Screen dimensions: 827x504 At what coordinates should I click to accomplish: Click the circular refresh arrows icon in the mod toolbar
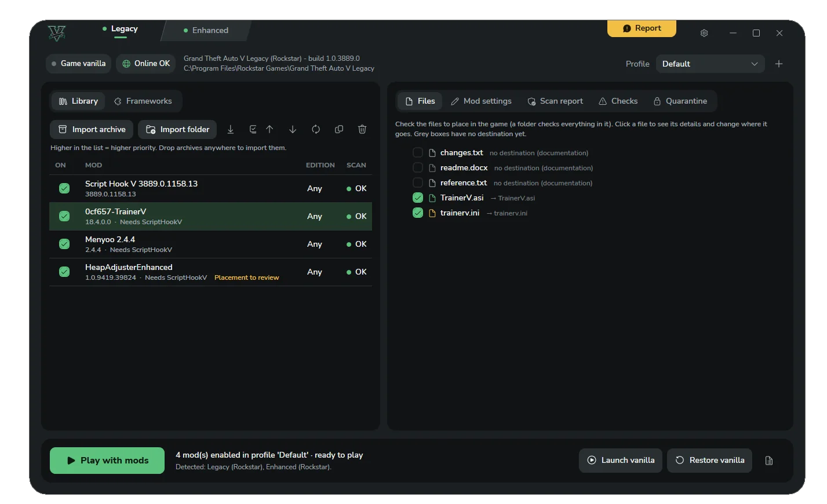click(x=316, y=129)
